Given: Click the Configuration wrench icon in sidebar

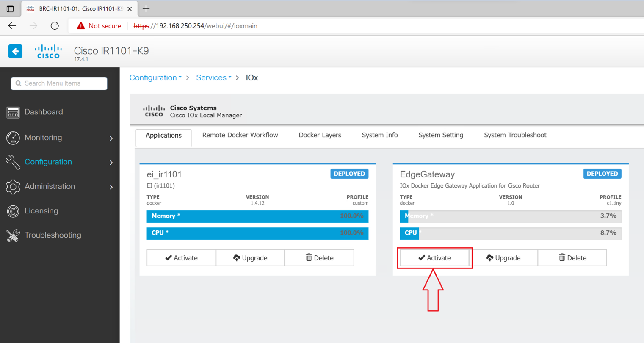Looking at the screenshot, I should pyautogui.click(x=13, y=162).
